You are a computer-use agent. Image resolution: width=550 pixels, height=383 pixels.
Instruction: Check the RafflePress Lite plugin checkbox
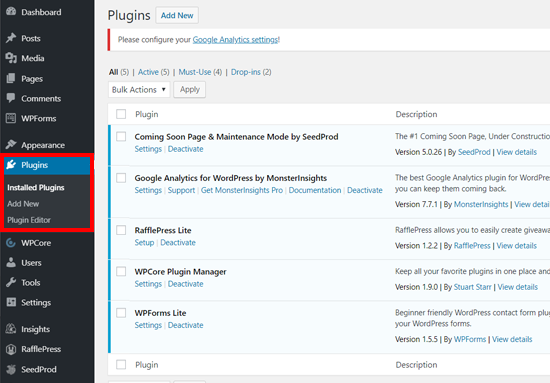pos(121,230)
